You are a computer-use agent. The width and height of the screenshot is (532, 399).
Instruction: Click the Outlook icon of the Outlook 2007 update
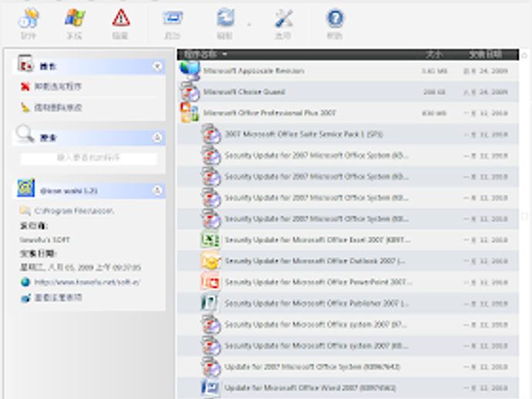[x=210, y=261]
